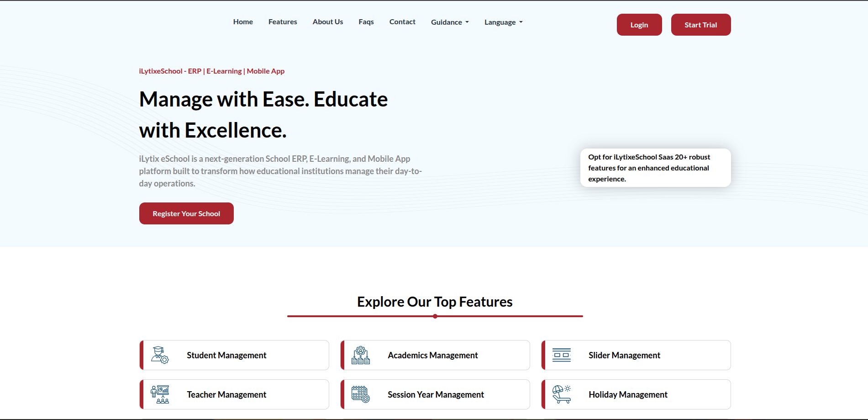The image size is (868, 420).
Task: Click the iLytix eSchool description paragraph
Action: point(280,171)
